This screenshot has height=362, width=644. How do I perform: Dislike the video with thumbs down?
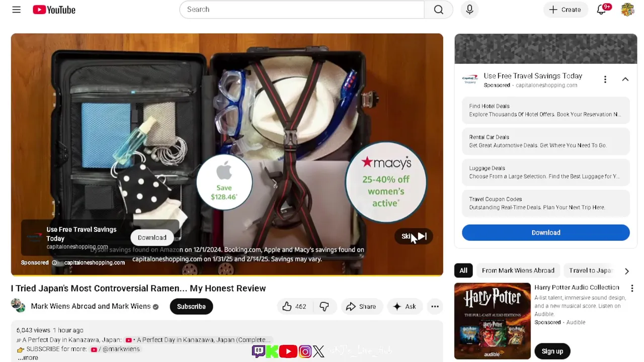click(324, 306)
